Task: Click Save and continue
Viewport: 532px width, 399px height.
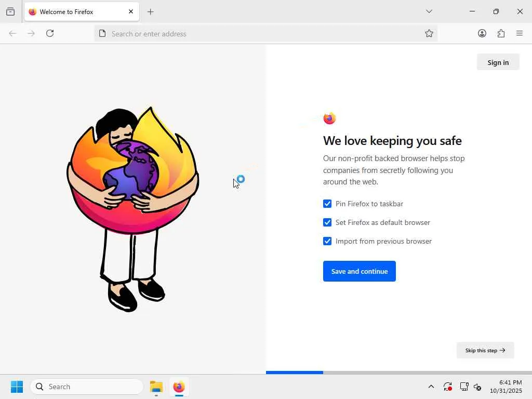Action: pyautogui.click(x=360, y=271)
